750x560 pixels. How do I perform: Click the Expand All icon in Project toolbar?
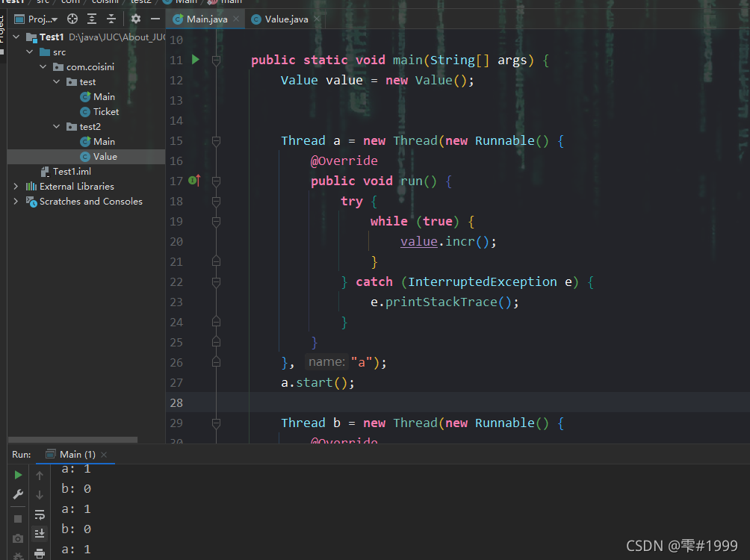(x=92, y=19)
